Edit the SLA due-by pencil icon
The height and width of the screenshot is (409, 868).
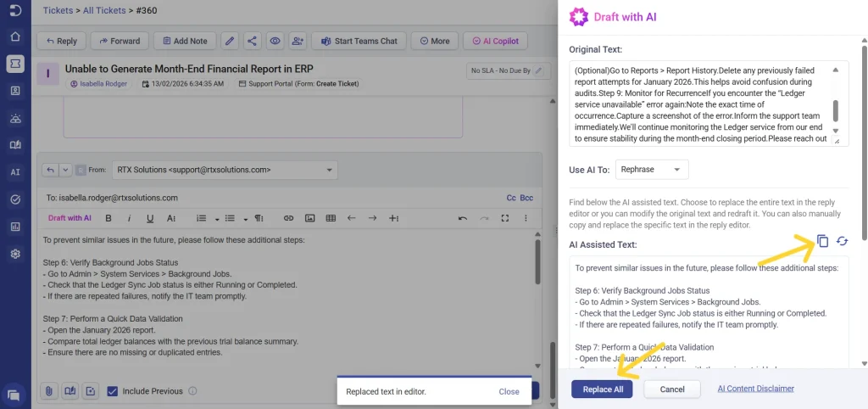tap(538, 71)
